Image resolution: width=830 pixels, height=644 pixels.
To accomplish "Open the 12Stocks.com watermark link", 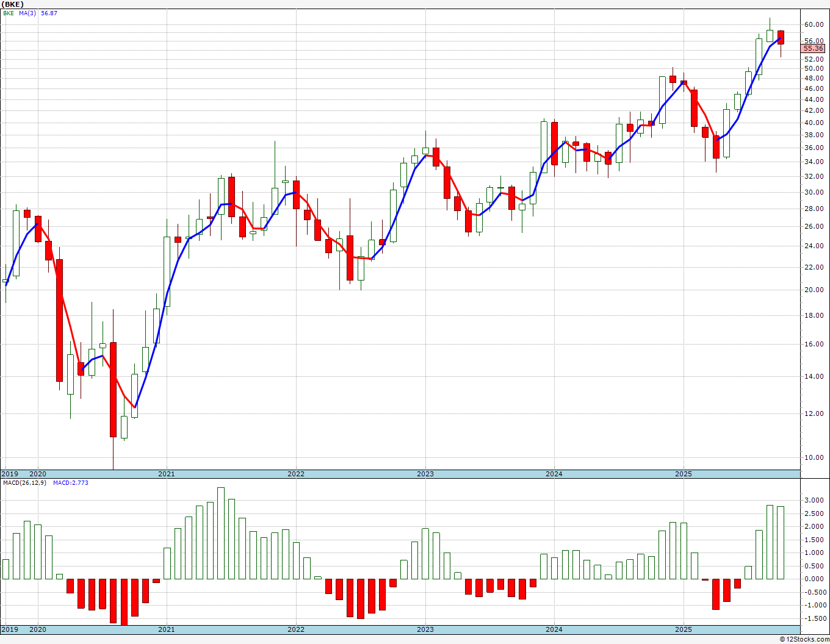I will tap(806, 639).
